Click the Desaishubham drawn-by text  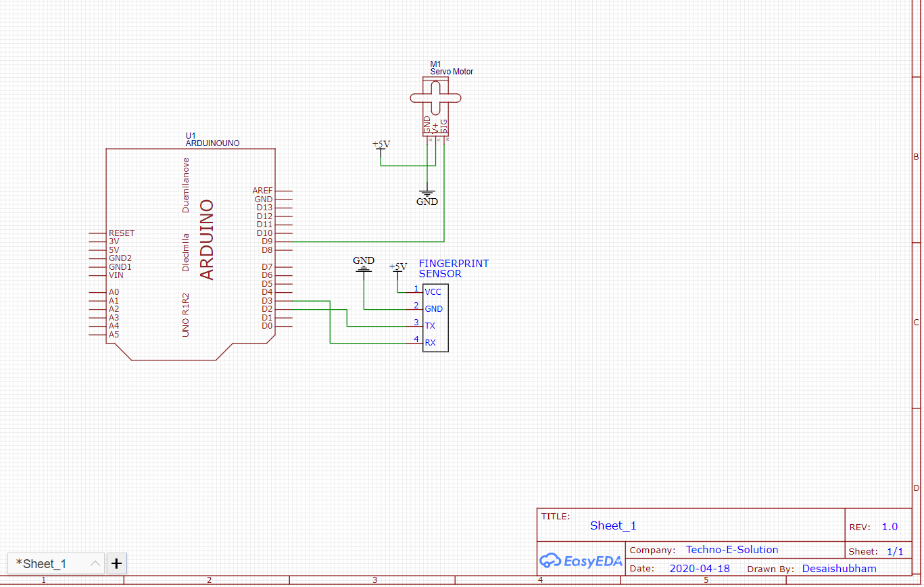839,569
